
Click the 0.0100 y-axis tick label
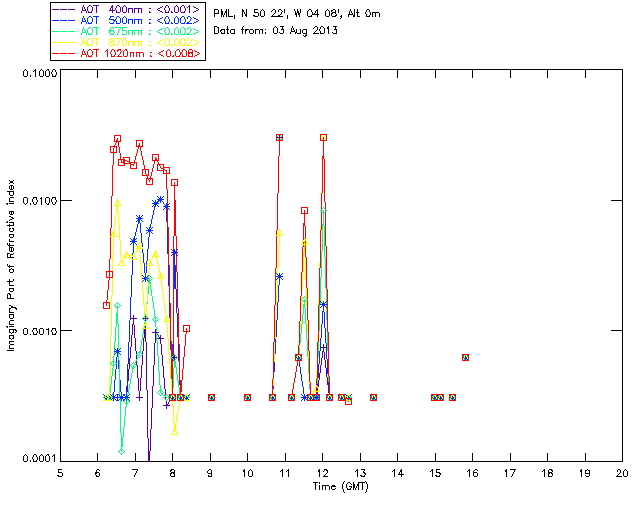point(39,201)
